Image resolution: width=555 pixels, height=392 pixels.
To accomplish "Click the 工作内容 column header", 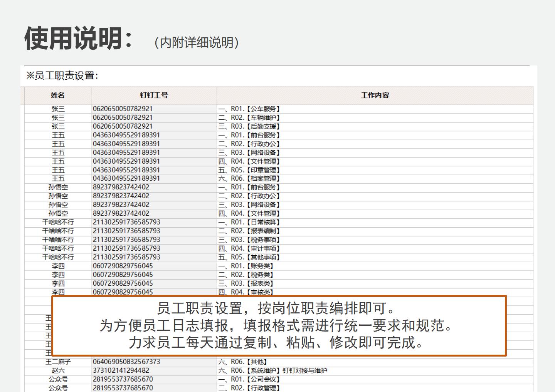I will click(375, 95).
